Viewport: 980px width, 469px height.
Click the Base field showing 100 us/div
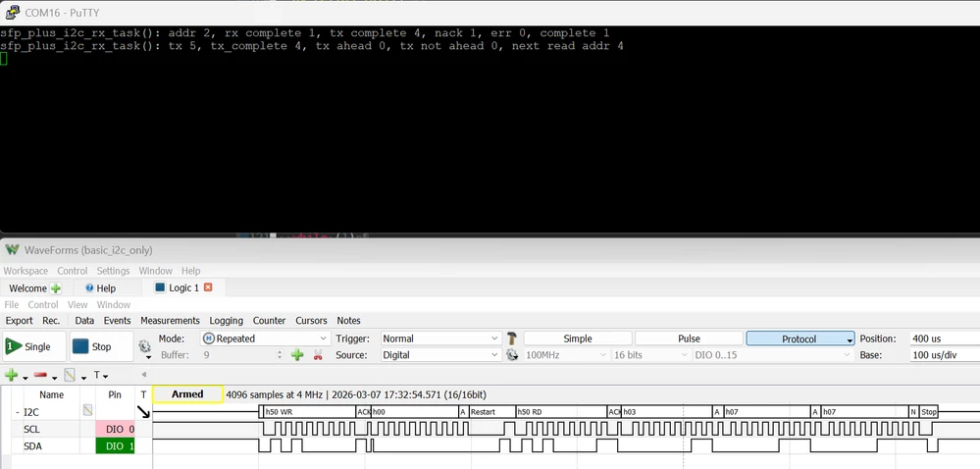coord(945,355)
